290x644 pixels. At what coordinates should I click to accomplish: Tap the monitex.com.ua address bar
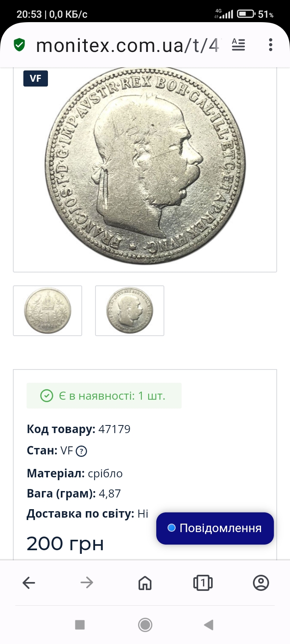128,45
